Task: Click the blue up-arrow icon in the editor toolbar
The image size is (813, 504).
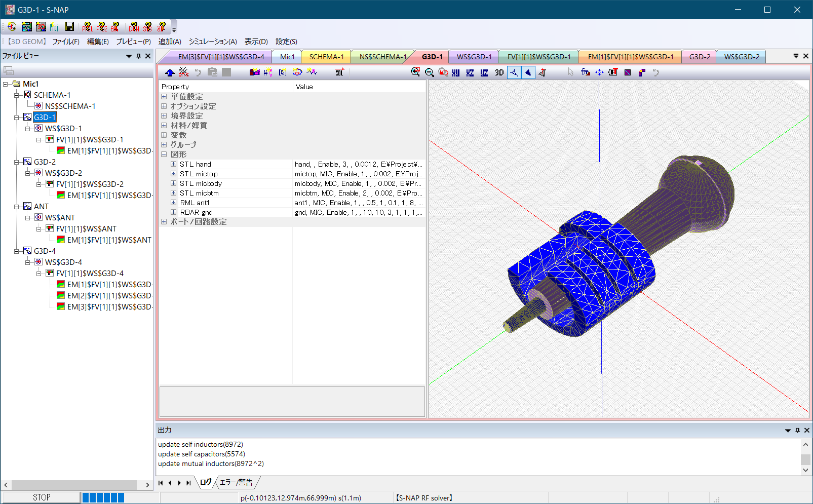Action: click(170, 72)
